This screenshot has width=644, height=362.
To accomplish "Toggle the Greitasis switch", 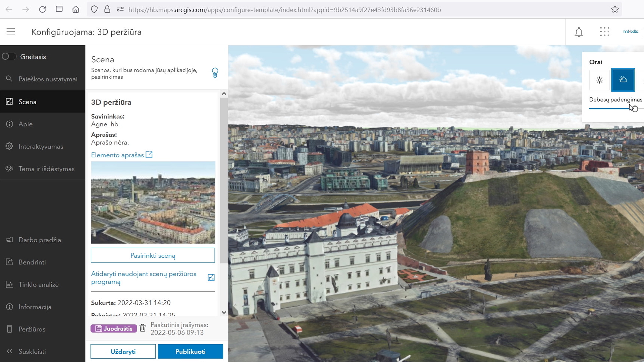I will pos(9,57).
